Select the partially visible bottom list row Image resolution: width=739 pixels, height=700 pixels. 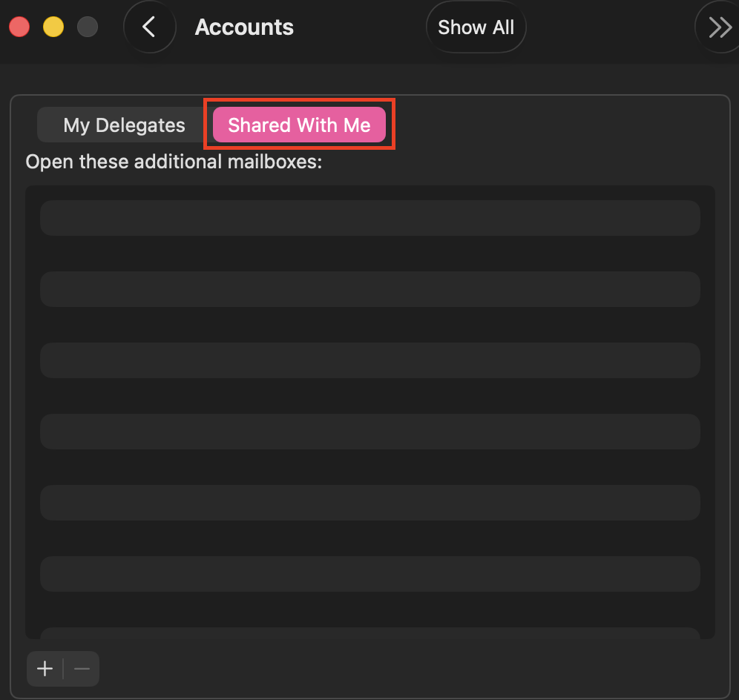[369, 633]
